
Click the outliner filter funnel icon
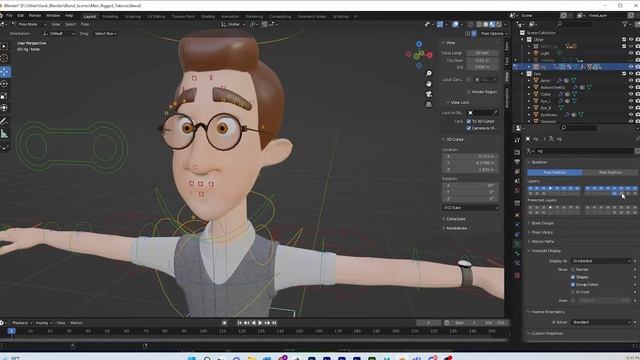click(625, 24)
